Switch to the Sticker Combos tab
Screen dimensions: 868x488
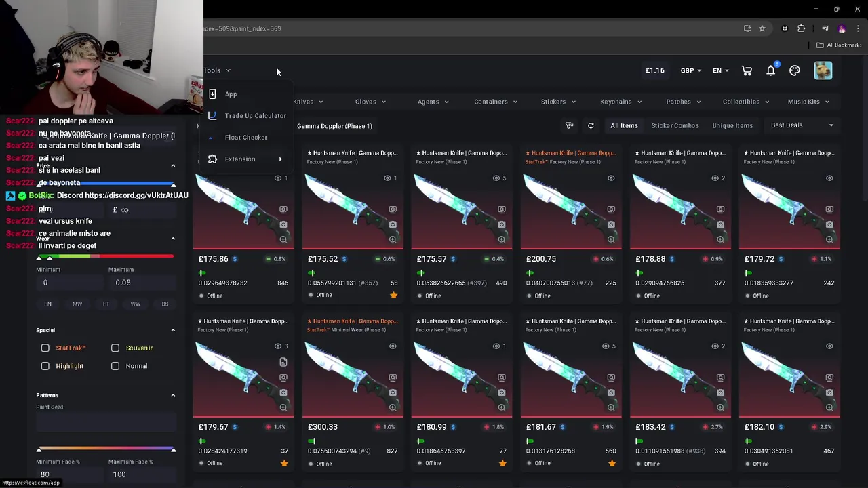[675, 125]
